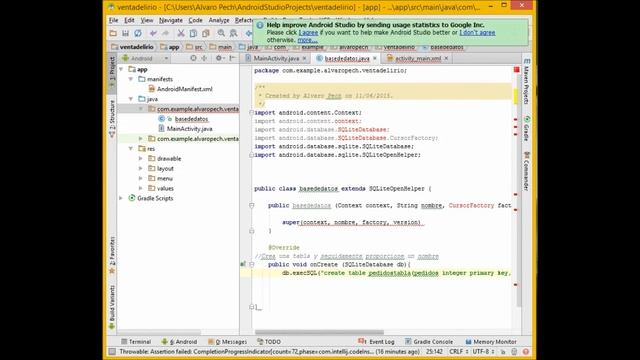Open the Android view selector dropdown

pyautogui.click(x=145, y=58)
